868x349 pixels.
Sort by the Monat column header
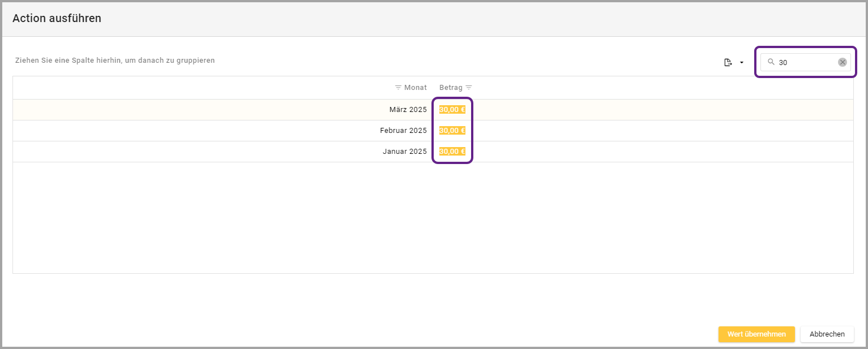pyautogui.click(x=416, y=88)
